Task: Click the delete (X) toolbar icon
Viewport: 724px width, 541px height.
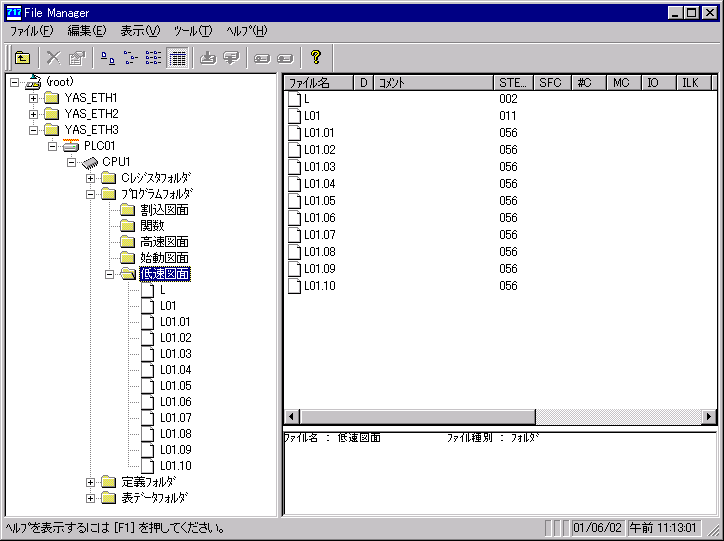Action: tap(54, 58)
